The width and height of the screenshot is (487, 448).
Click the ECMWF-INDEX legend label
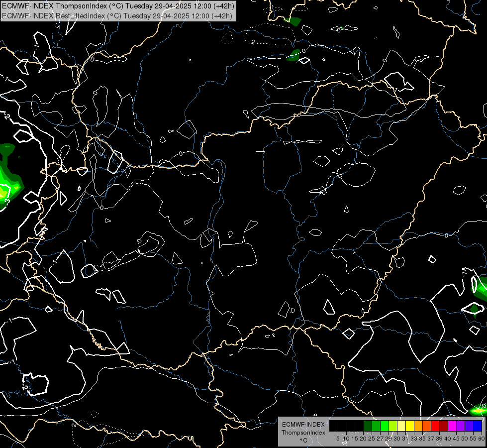[x=303, y=425]
